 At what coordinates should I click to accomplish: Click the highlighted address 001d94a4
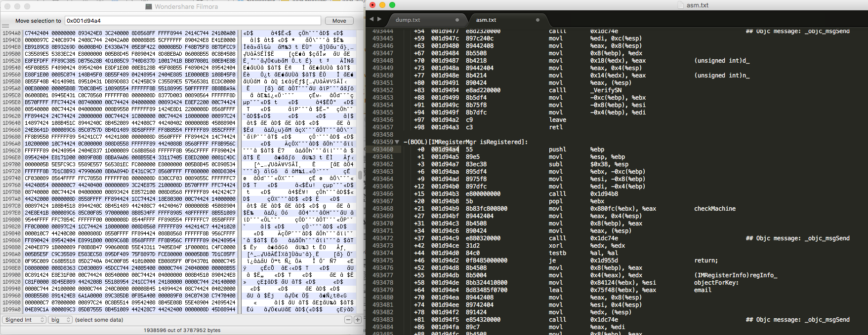(445, 149)
